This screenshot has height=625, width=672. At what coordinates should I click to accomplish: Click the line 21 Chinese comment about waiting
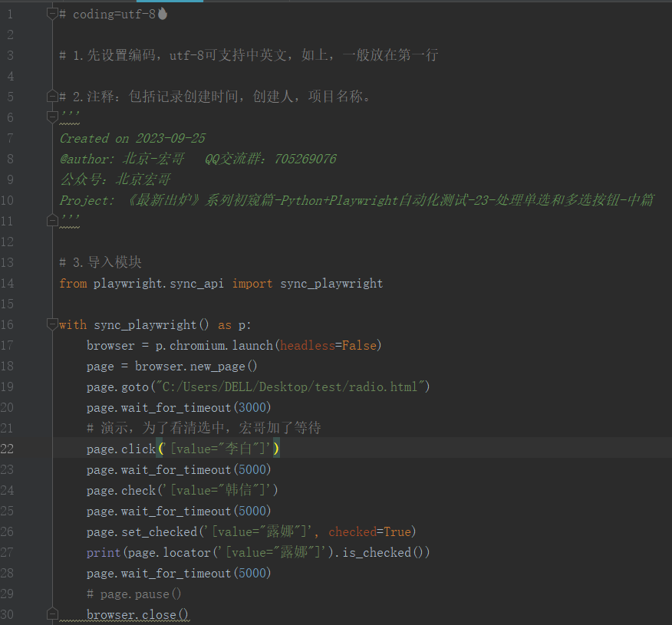click(x=204, y=427)
